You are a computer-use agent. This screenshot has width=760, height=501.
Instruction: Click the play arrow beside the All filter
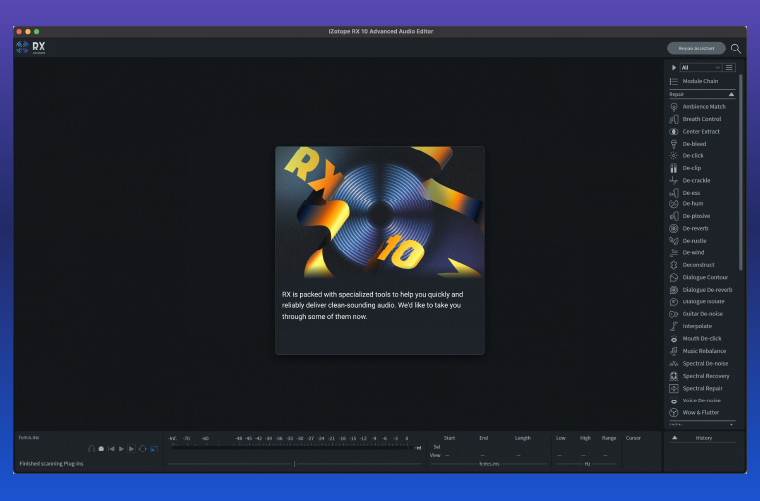(x=674, y=67)
